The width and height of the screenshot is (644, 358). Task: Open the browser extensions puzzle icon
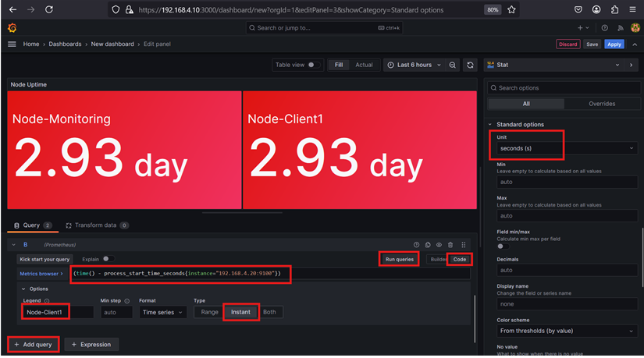(x=614, y=10)
